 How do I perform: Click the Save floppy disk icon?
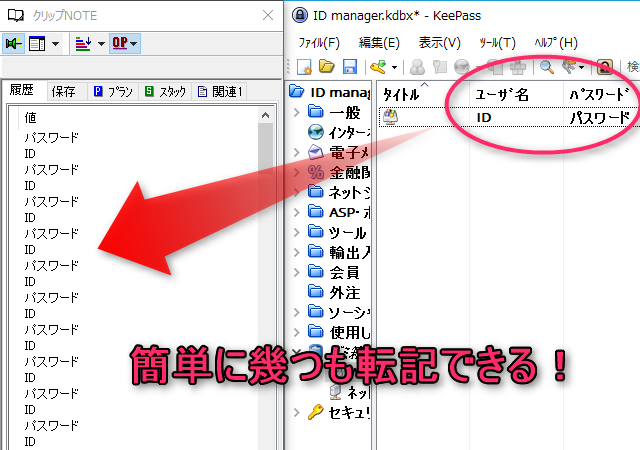(x=350, y=67)
